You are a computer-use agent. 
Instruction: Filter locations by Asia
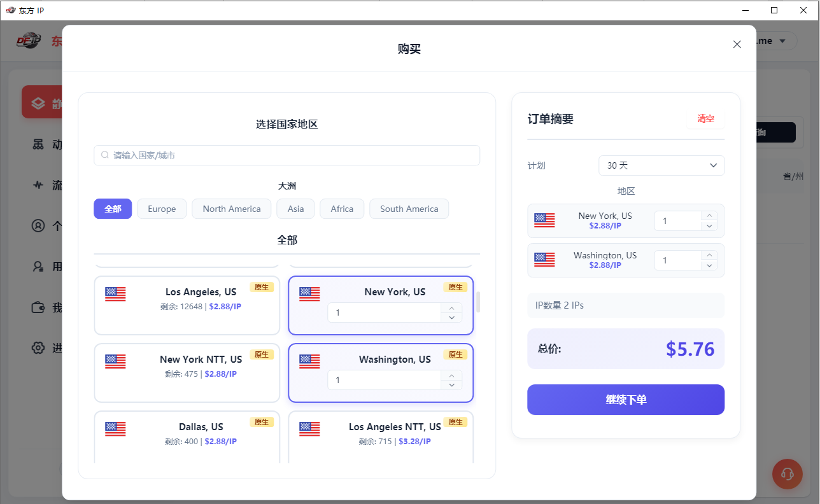pyautogui.click(x=295, y=209)
